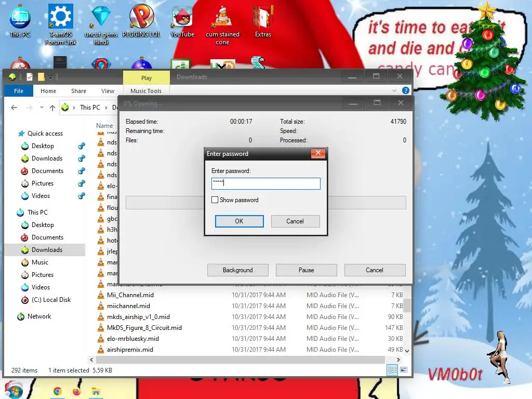Open the Home ribbon tab
532x399 pixels.
click(x=48, y=91)
